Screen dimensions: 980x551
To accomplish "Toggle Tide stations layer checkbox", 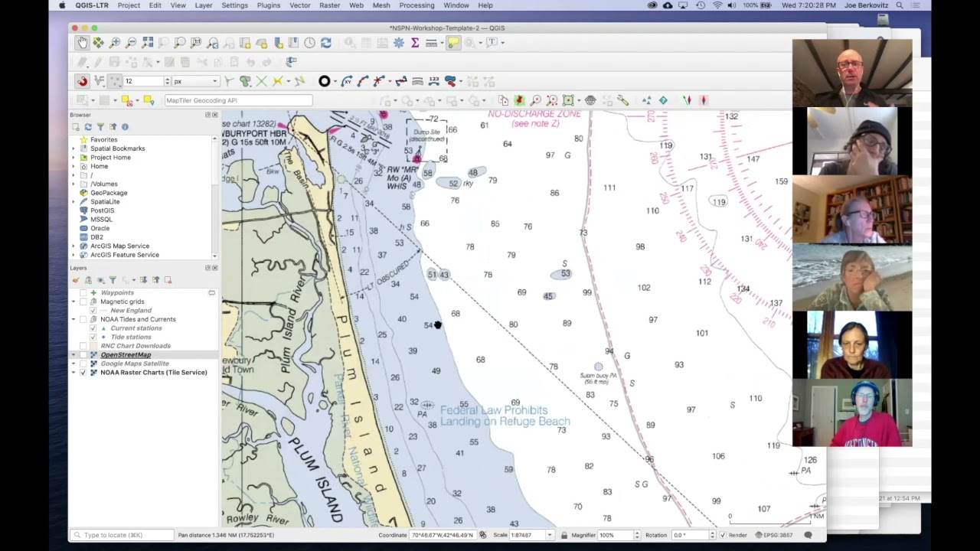I will pyautogui.click(x=93, y=337).
